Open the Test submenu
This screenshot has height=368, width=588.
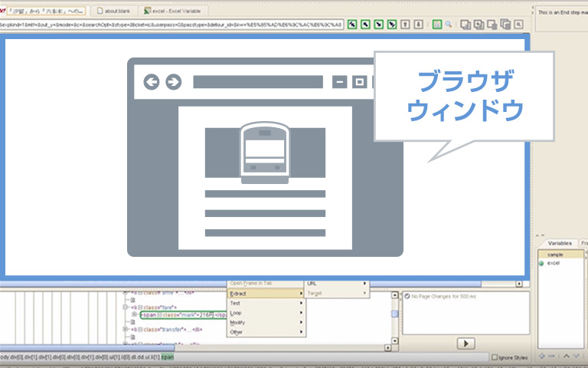pyautogui.click(x=266, y=303)
